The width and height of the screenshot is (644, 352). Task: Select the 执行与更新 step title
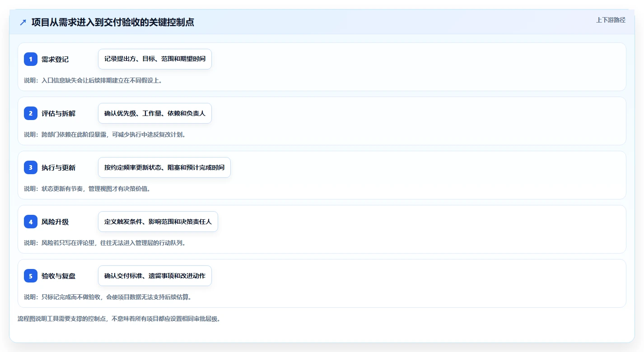[x=58, y=167]
